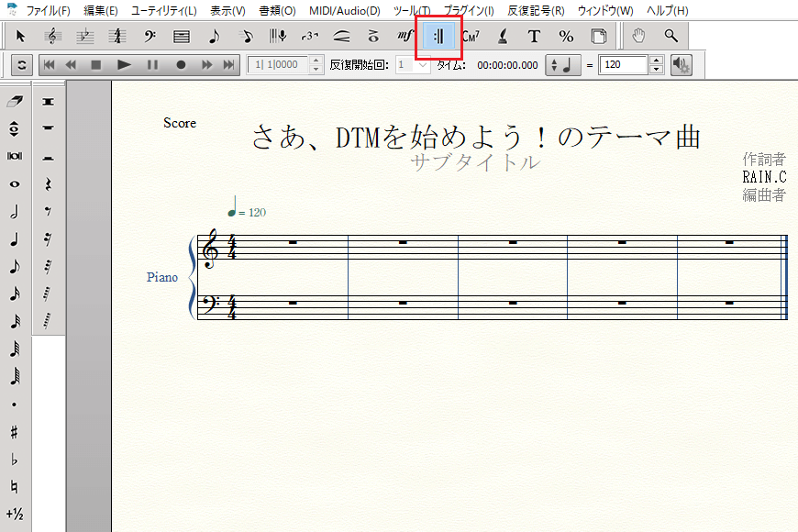Open the プラグイン(I) menu
The height and width of the screenshot is (532, 798).
[x=469, y=11]
